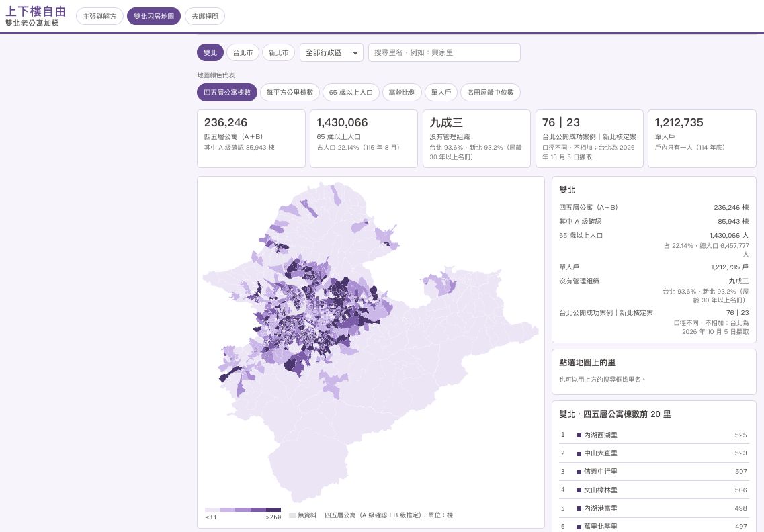Click the 九成三 沒有管理組織 stat card
This screenshot has height=532, width=764.
pyautogui.click(x=476, y=139)
